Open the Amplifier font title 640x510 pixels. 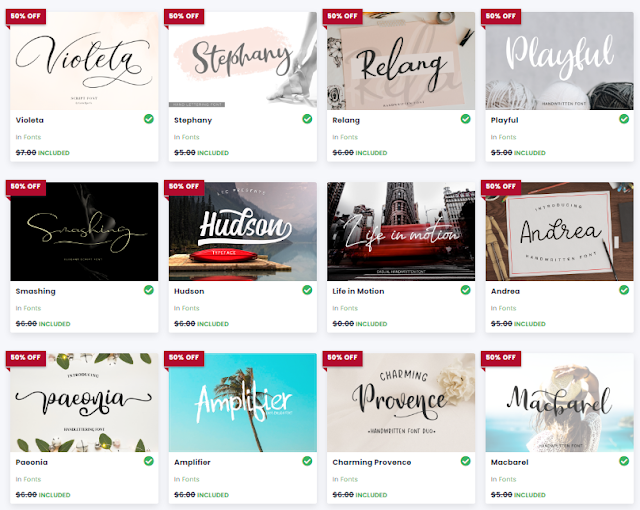pos(192,462)
